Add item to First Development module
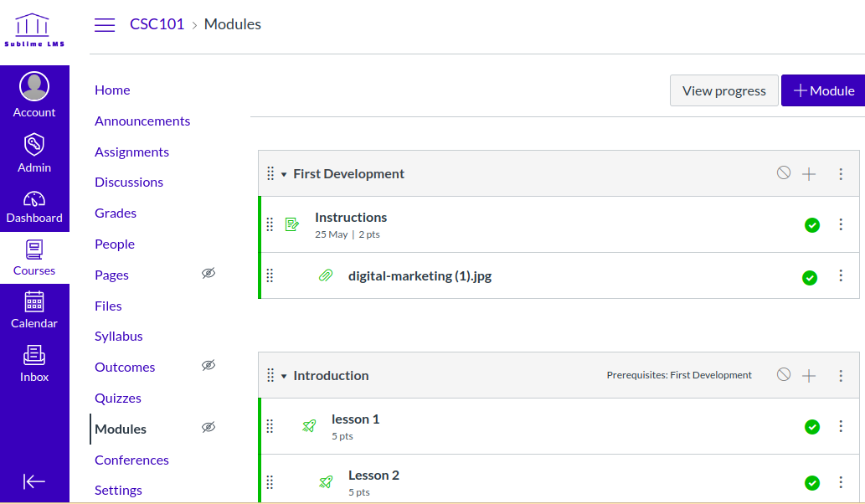The image size is (865, 504). click(809, 174)
